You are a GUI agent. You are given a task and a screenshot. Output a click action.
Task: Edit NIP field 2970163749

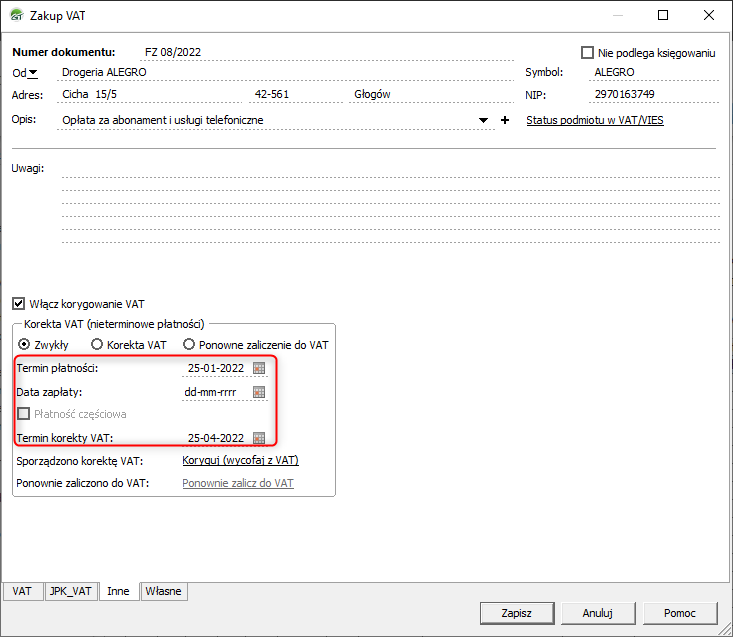pos(654,94)
